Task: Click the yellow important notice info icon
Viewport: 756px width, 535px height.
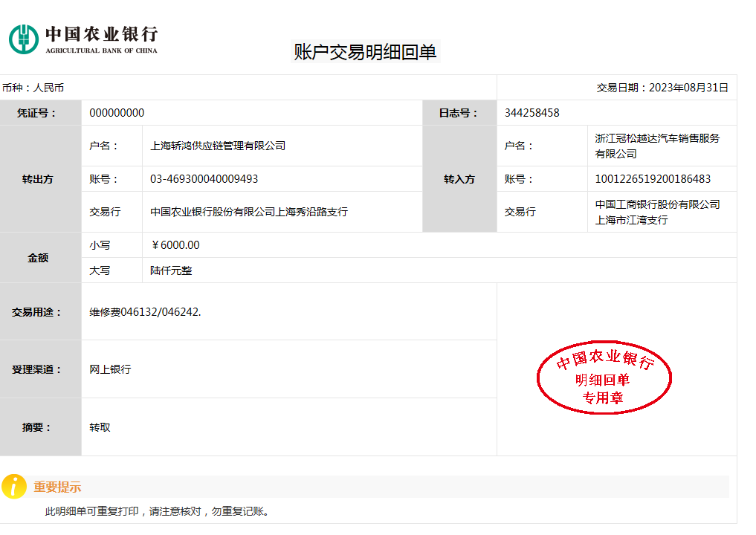Action: pyautogui.click(x=14, y=487)
